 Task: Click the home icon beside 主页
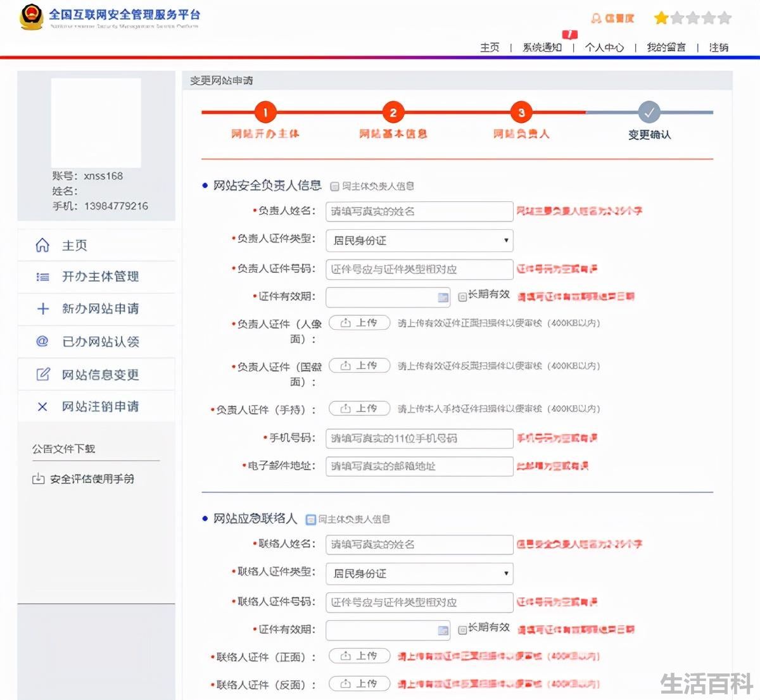tap(42, 245)
